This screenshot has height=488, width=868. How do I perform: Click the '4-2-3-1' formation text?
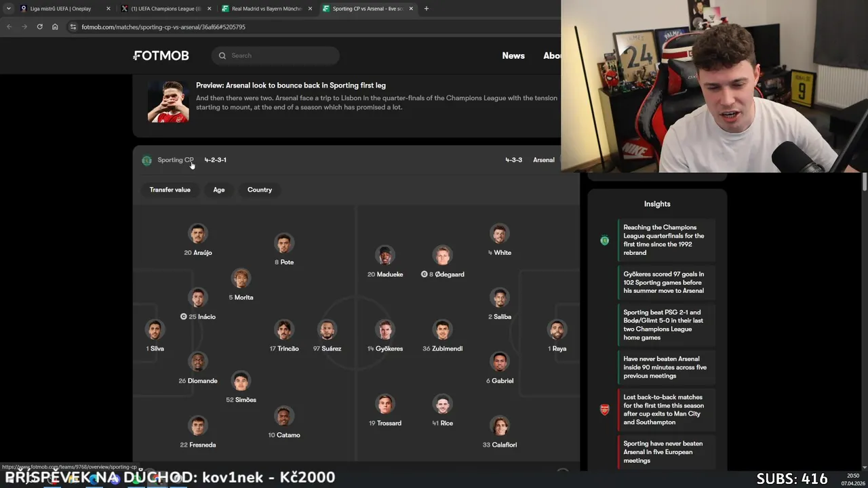click(216, 160)
